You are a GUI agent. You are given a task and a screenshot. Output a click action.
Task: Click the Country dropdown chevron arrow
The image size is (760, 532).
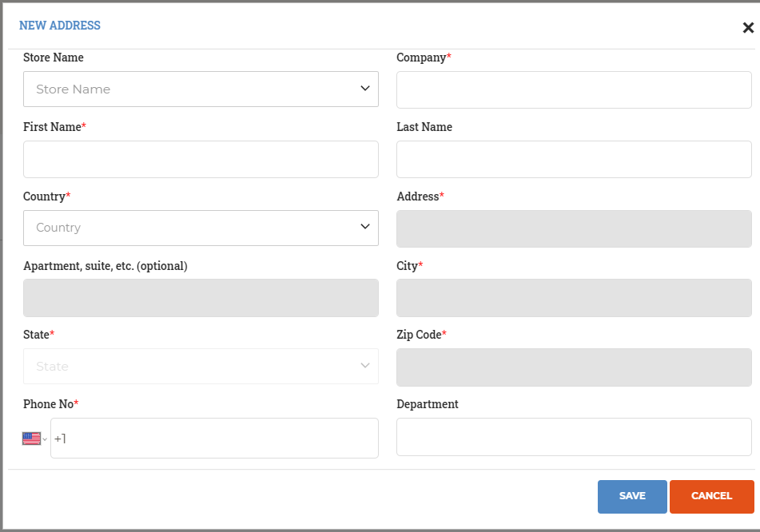tap(365, 226)
